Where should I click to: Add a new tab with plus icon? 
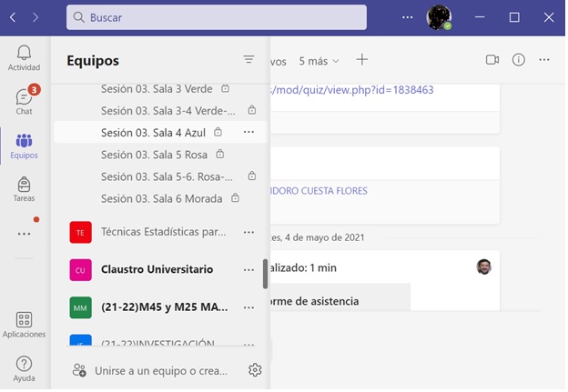(362, 60)
